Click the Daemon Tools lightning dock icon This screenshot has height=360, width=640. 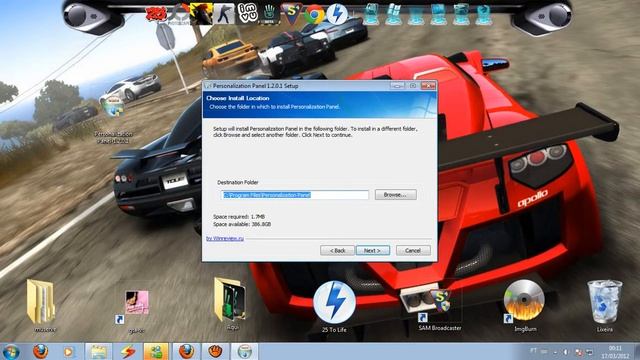(x=337, y=14)
